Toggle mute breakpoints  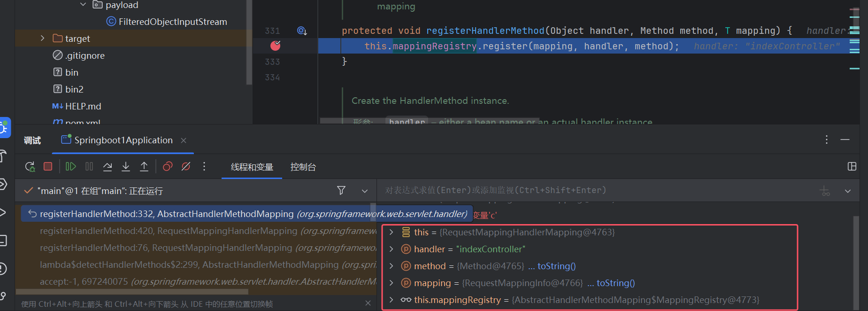[x=186, y=166]
